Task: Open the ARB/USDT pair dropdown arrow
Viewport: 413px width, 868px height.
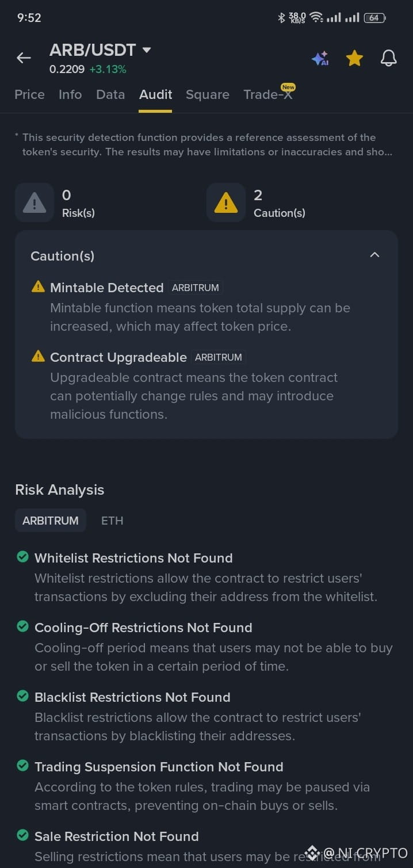Action: tap(147, 50)
